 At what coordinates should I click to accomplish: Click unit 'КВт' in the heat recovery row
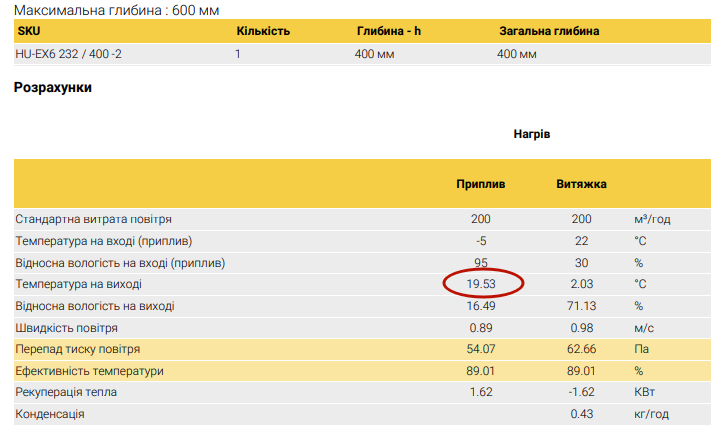coord(644,392)
